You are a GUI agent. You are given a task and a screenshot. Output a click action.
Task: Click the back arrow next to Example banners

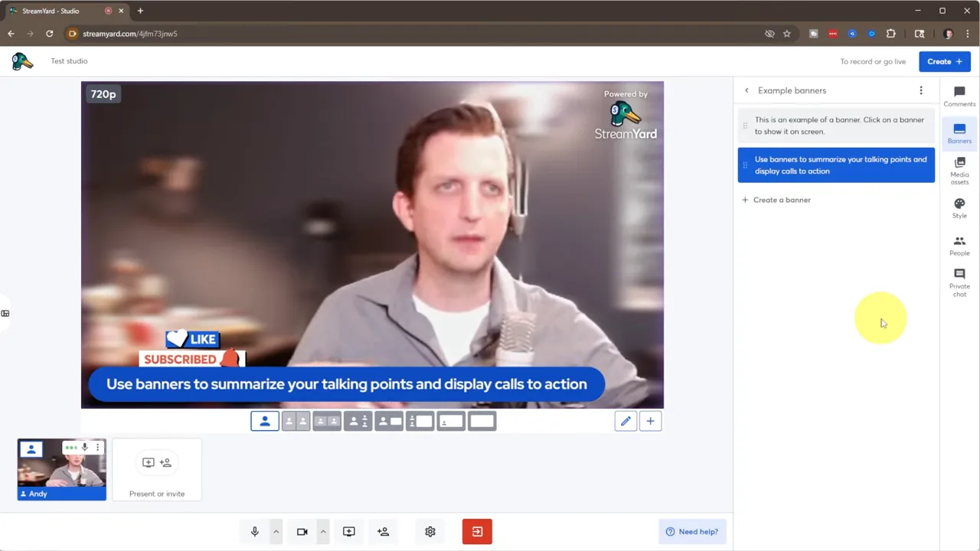pos(746,90)
